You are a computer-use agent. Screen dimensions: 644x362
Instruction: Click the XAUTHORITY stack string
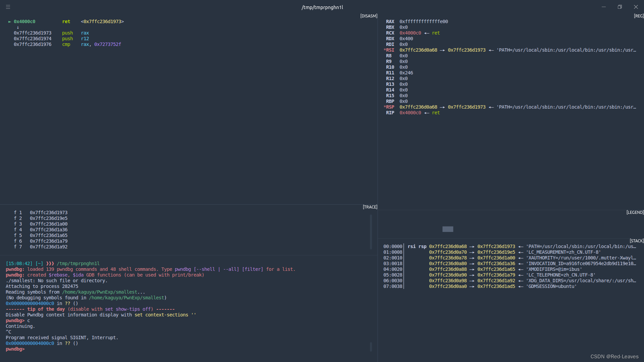click(581, 258)
